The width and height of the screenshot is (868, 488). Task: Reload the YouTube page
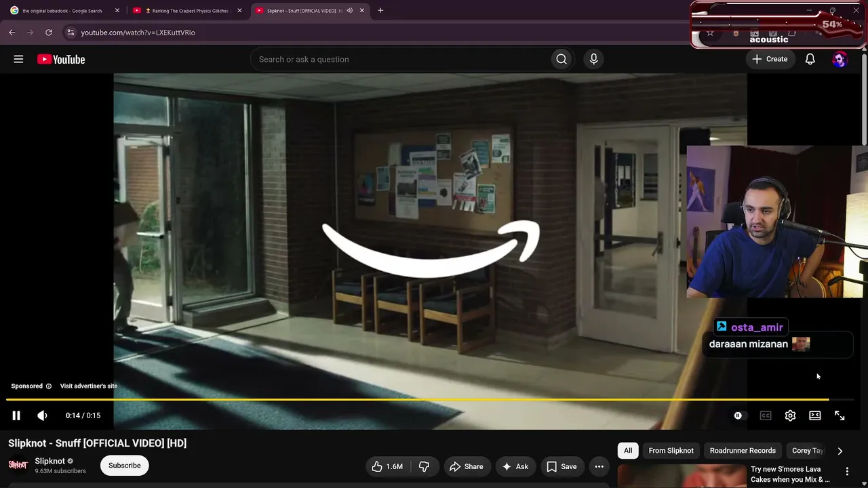point(49,33)
